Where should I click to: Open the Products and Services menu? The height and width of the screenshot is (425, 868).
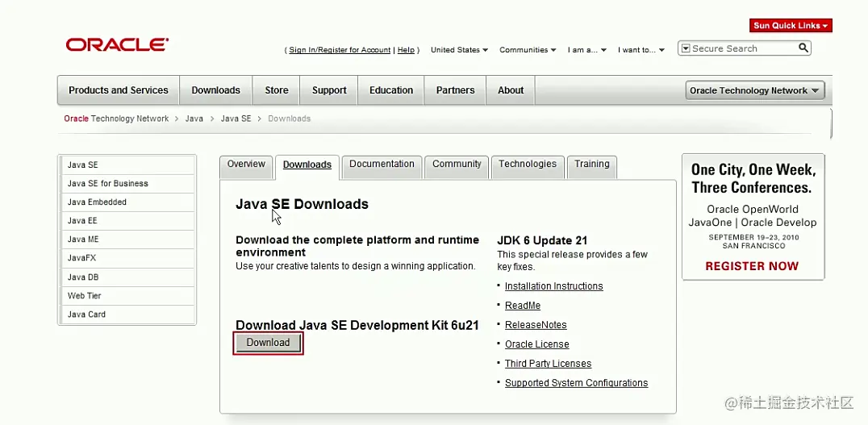(x=119, y=90)
